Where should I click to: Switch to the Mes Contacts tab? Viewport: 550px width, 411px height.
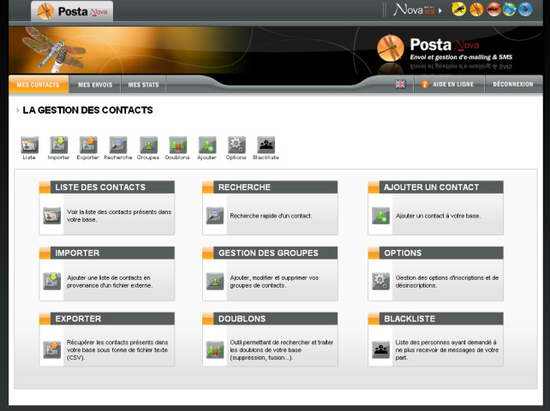pos(39,85)
